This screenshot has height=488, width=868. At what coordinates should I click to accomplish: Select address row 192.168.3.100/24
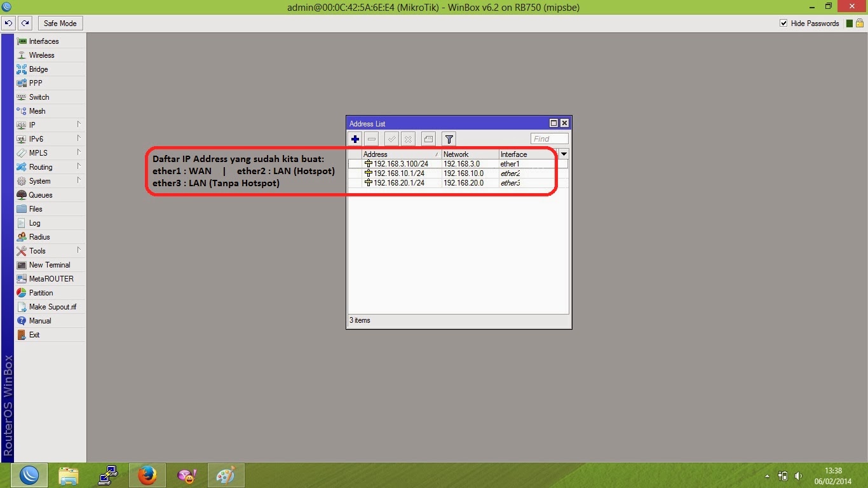[x=458, y=164]
